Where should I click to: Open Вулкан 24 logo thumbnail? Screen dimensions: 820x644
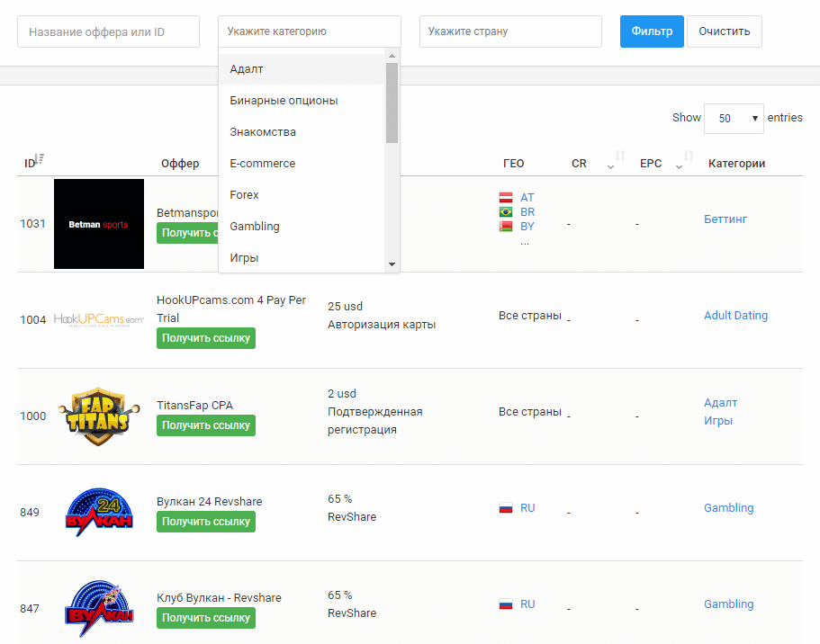(x=99, y=513)
